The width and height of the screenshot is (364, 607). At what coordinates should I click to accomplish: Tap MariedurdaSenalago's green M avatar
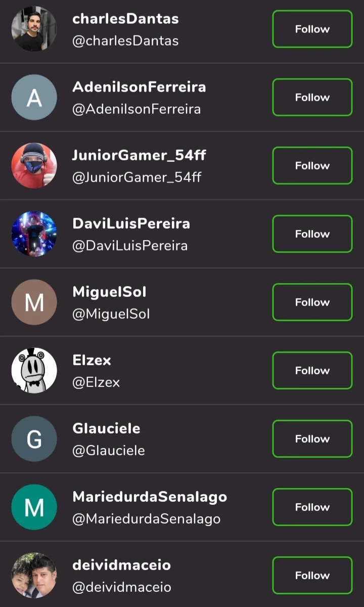(34, 507)
